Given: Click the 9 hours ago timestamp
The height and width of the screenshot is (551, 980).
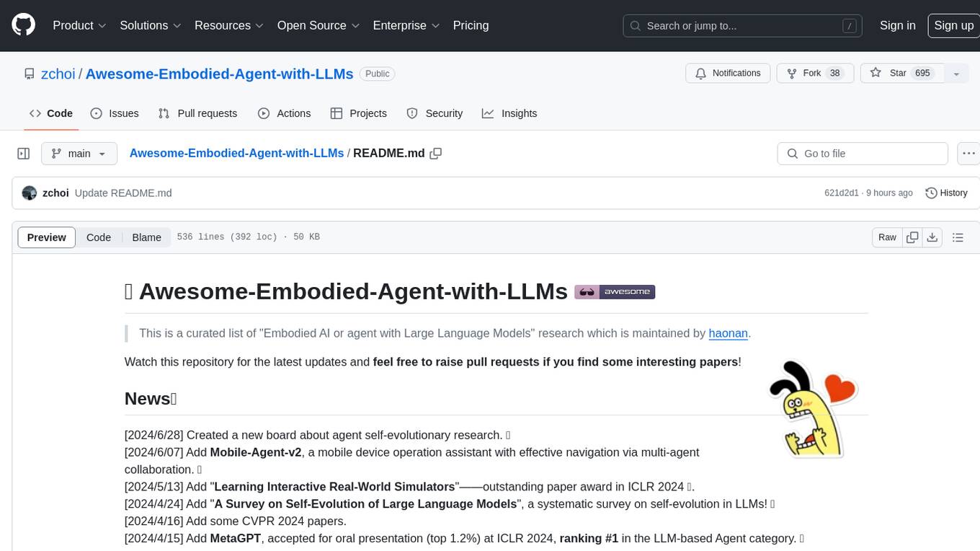Looking at the screenshot, I should point(890,193).
